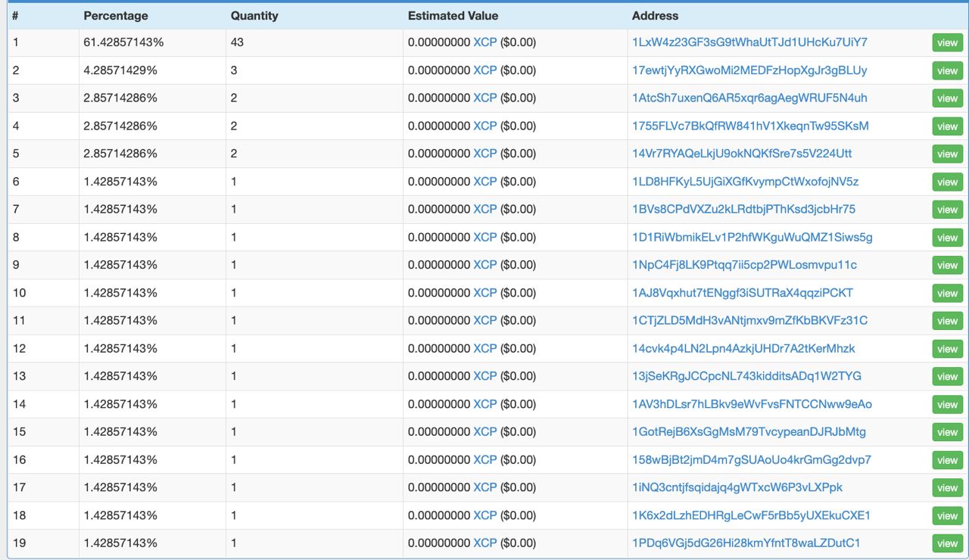Click XCP link in row 18
The height and width of the screenshot is (560, 969).
pos(485,515)
